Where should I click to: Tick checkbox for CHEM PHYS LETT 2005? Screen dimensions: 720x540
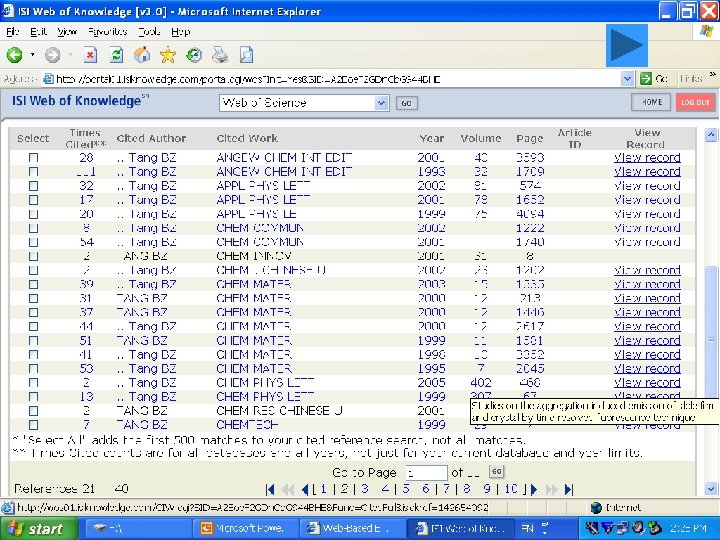(x=33, y=382)
